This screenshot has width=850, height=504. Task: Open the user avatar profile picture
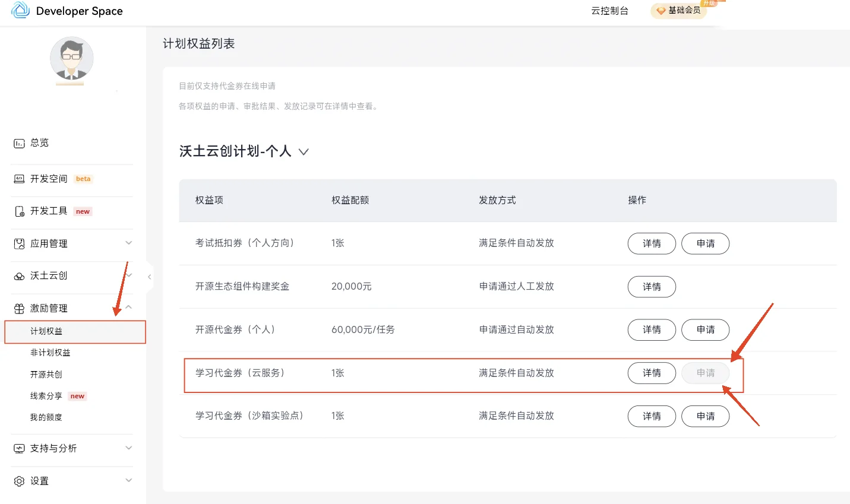[x=71, y=59]
